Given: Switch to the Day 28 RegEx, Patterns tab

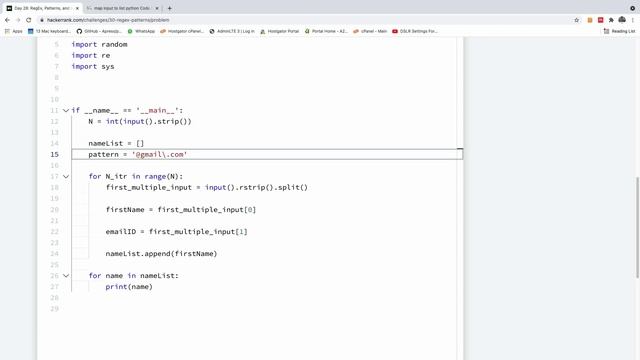Looking at the screenshot, I should click(42, 8).
